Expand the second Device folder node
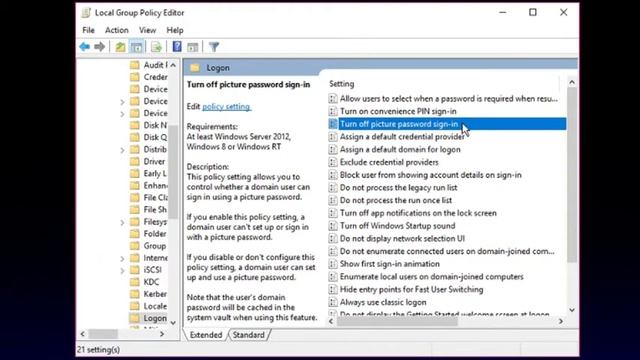Image resolution: width=640 pixels, height=360 pixels. [122, 102]
